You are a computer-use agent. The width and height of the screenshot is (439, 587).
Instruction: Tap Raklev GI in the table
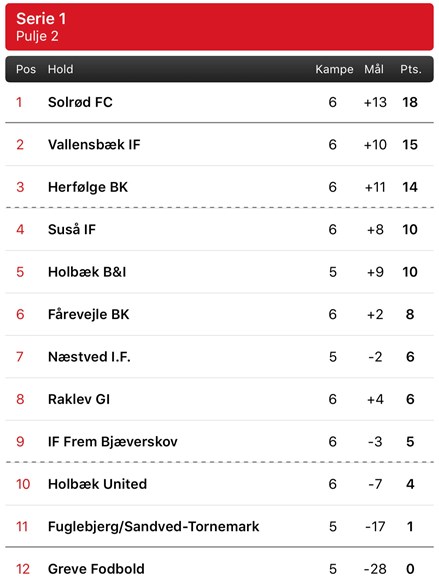click(x=219, y=399)
